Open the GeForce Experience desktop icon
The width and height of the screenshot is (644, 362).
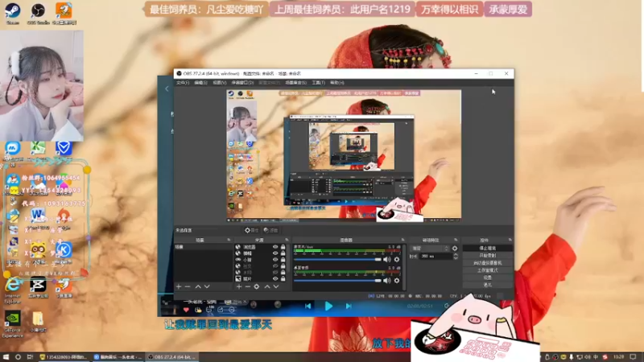coord(13,324)
